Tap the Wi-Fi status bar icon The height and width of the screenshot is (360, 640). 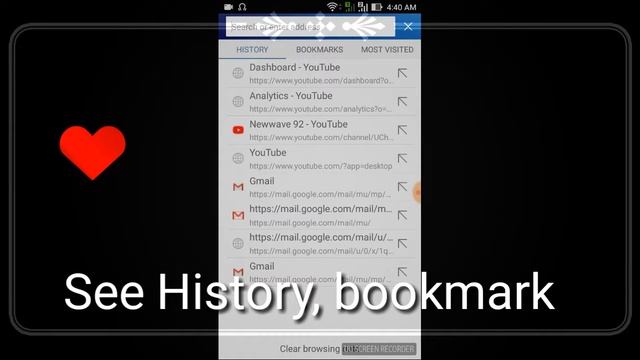click(x=332, y=7)
